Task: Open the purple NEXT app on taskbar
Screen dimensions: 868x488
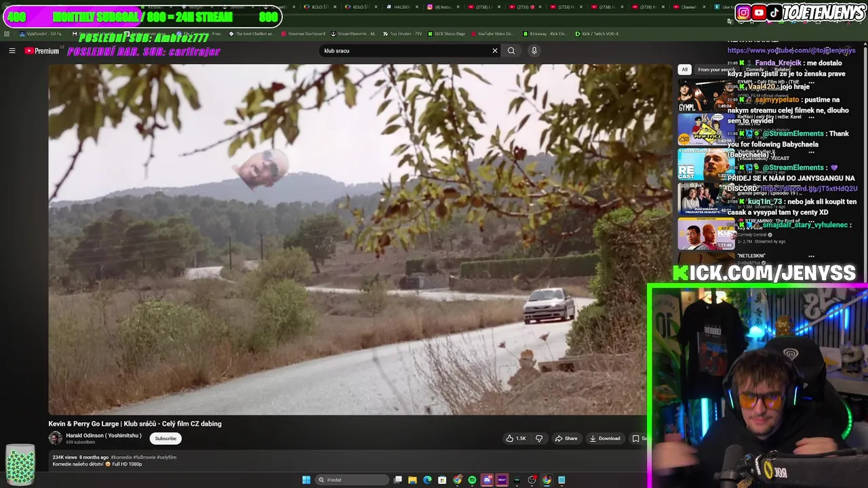Action: [x=502, y=480]
